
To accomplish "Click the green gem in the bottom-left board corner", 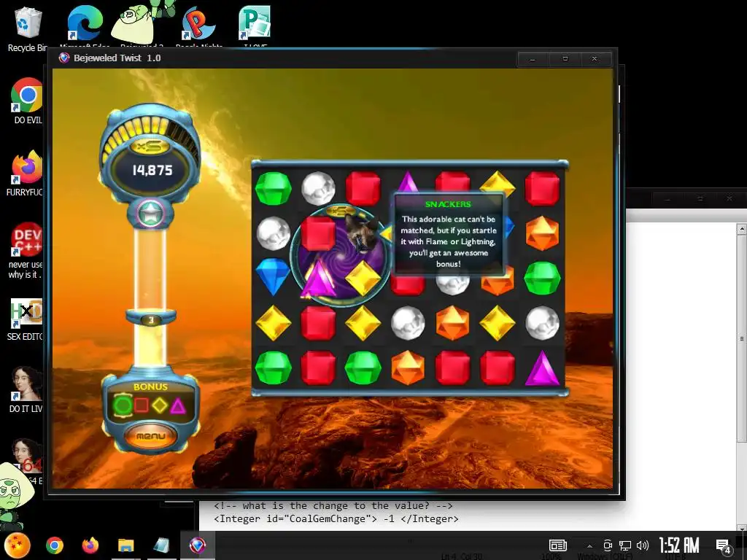I will [273, 367].
